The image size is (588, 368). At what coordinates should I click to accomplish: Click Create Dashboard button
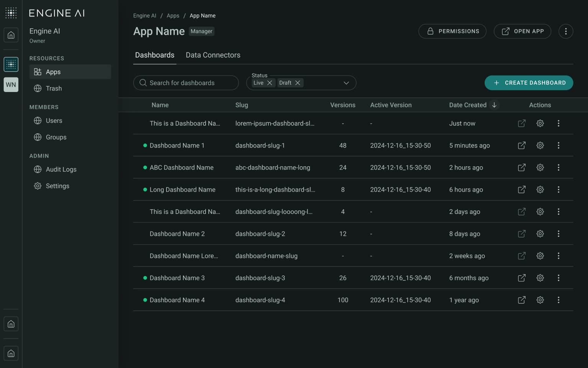[529, 83]
